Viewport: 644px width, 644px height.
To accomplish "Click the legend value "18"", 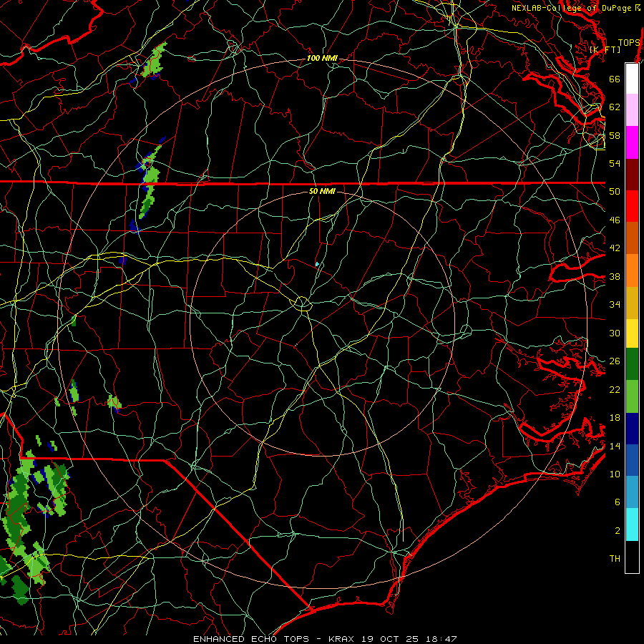I will [x=615, y=418].
